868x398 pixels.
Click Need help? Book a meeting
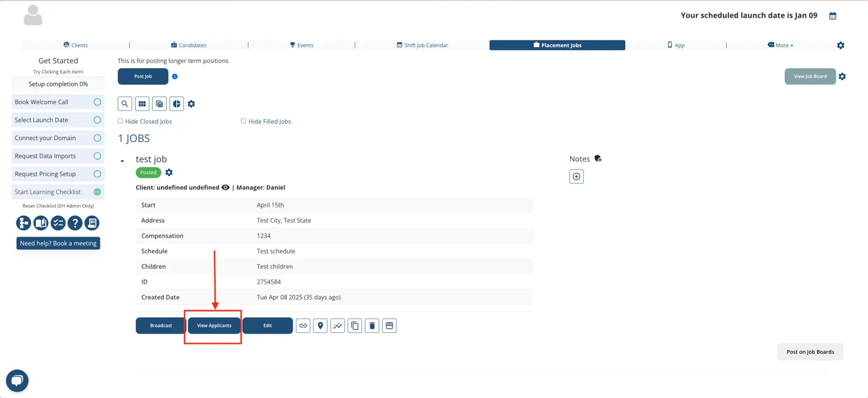click(58, 243)
